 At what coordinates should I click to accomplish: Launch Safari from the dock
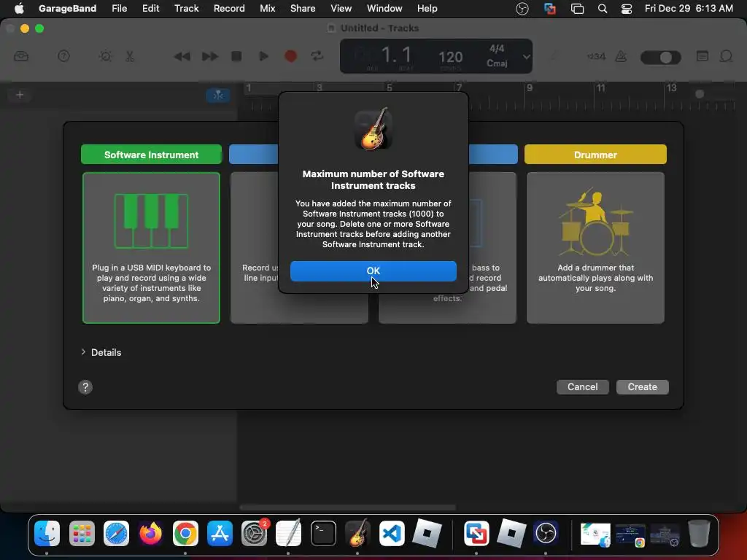tap(116, 533)
